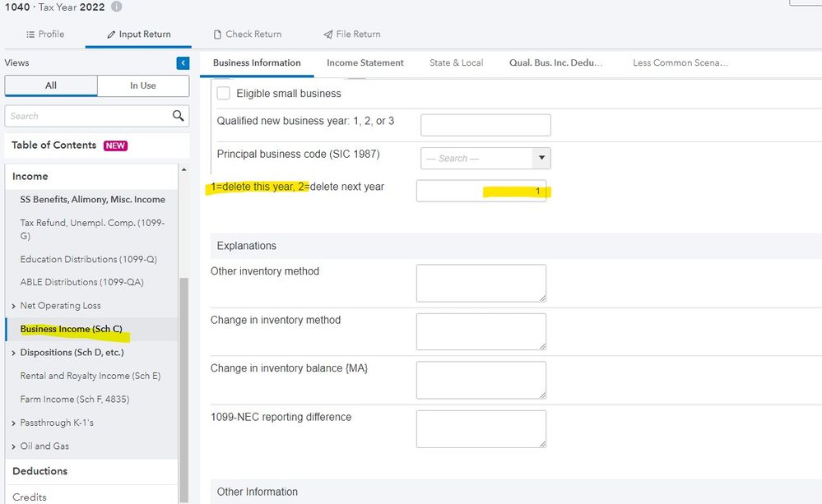Open the Profile tab
This screenshot has width=822, height=504.
44,35
